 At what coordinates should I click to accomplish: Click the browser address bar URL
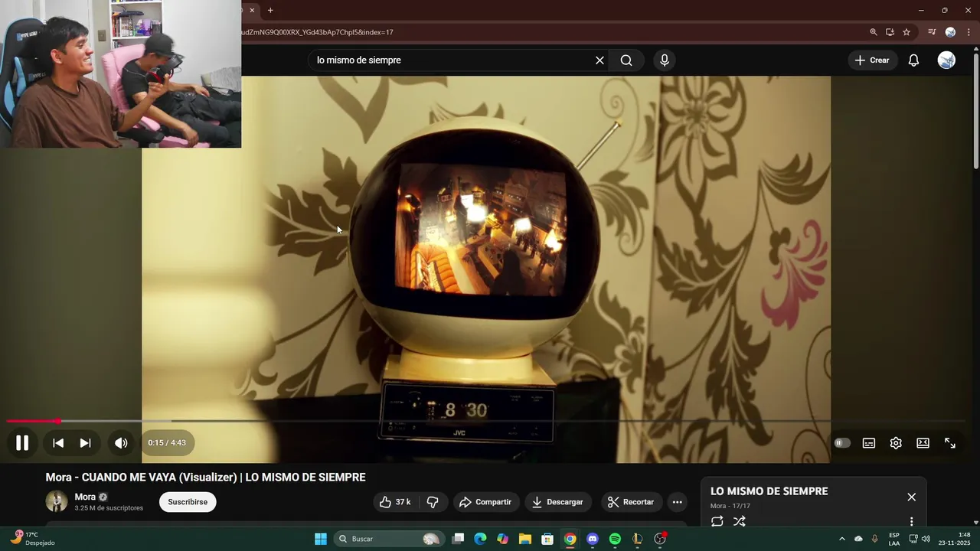tap(318, 32)
